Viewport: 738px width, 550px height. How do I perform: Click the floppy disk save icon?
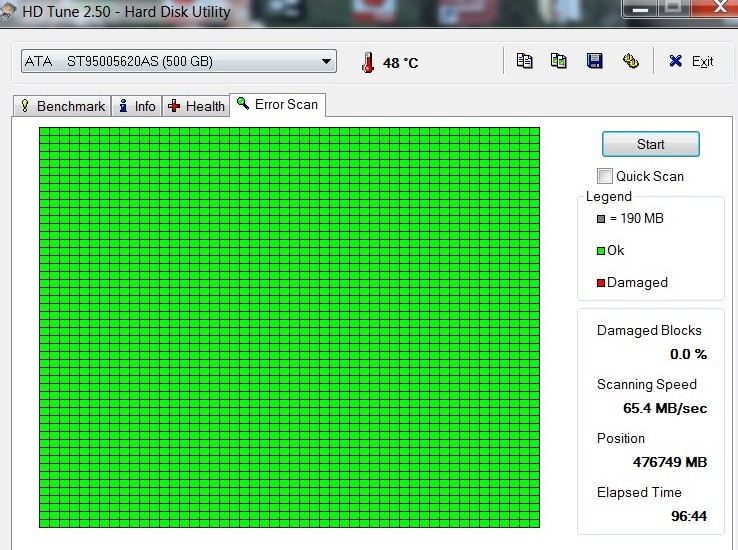click(x=594, y=61)
